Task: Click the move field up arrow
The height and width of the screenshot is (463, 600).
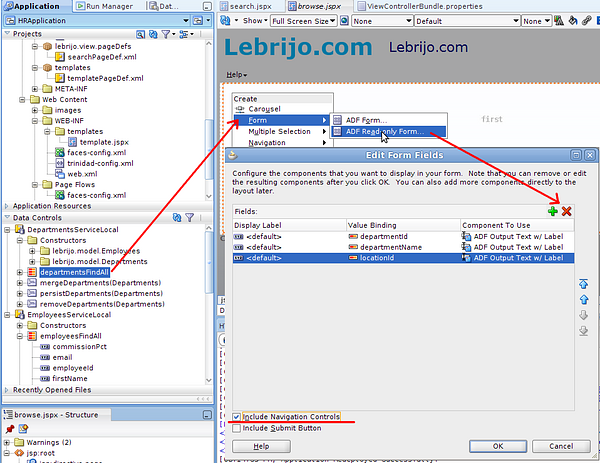Action: pyautogui.click(x=584, y=299)
